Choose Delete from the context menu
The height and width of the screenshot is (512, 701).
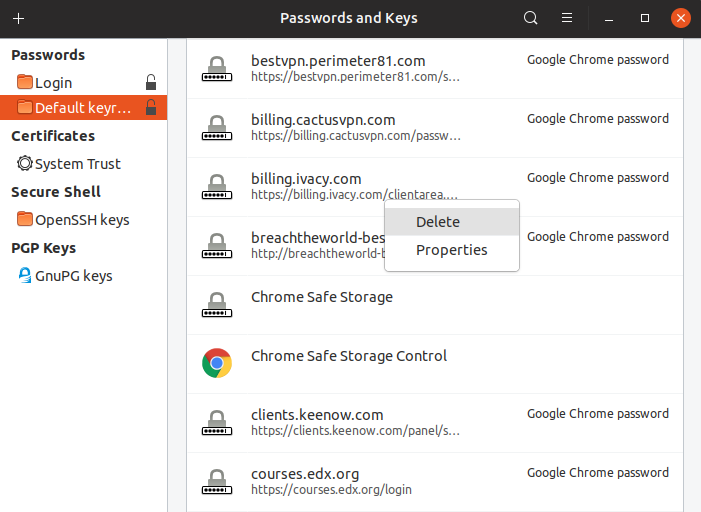(452, 222)
